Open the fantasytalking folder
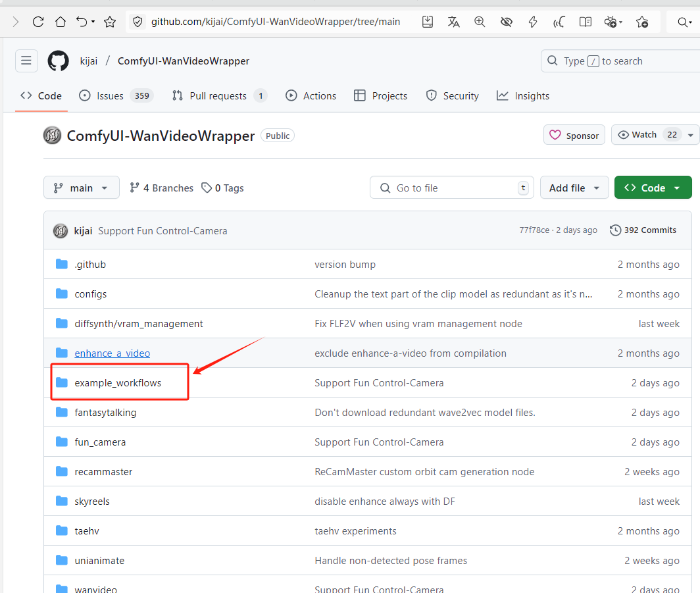 (105, 412)
